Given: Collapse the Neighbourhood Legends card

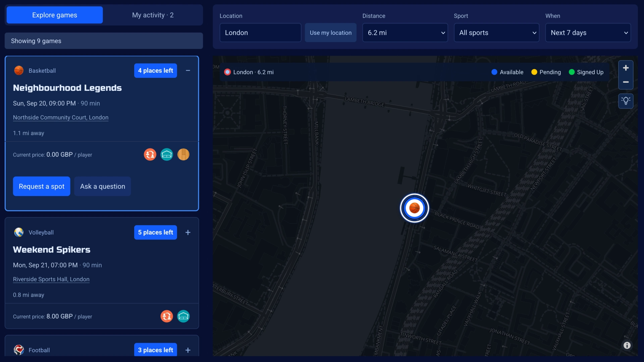Looking at the screenshot, I should click(x=188, y=70).
